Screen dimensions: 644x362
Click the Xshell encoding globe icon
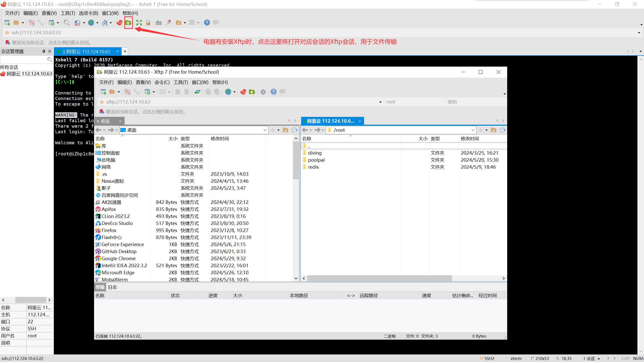91,23
